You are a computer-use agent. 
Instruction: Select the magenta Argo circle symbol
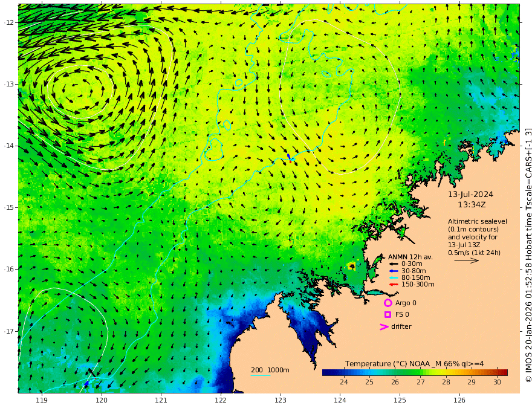point(388,303)
